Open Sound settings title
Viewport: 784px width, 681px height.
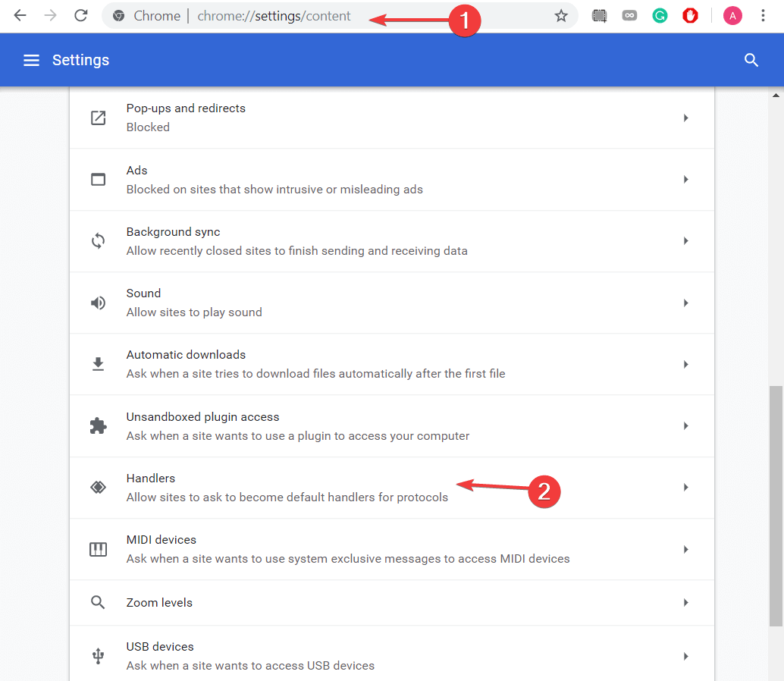(x=143, y=293)
